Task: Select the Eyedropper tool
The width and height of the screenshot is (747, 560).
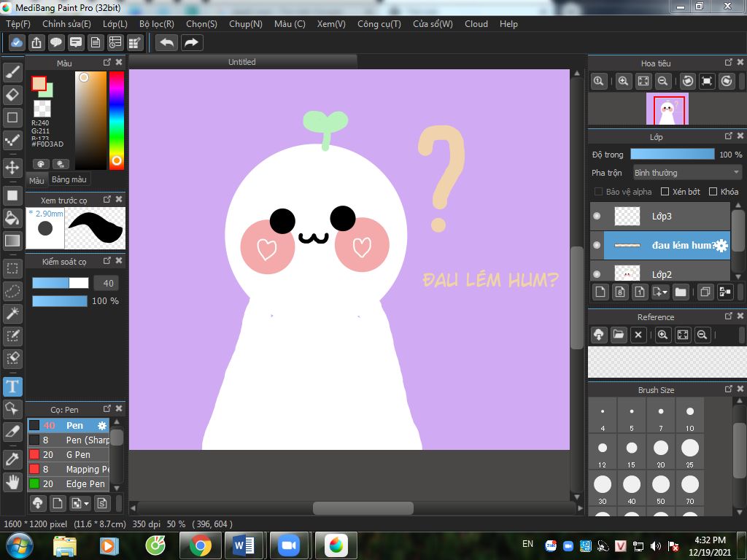Action: 12,460
